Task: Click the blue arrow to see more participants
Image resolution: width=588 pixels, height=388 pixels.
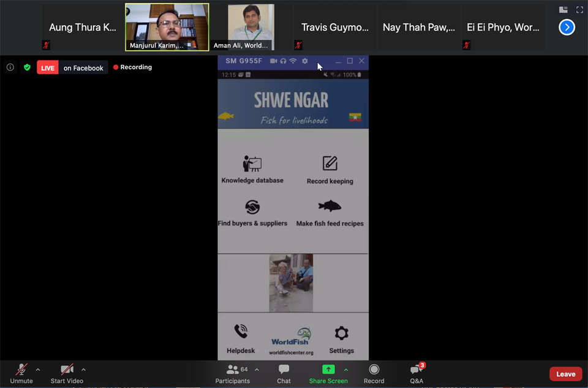Action: pos(567,27)
